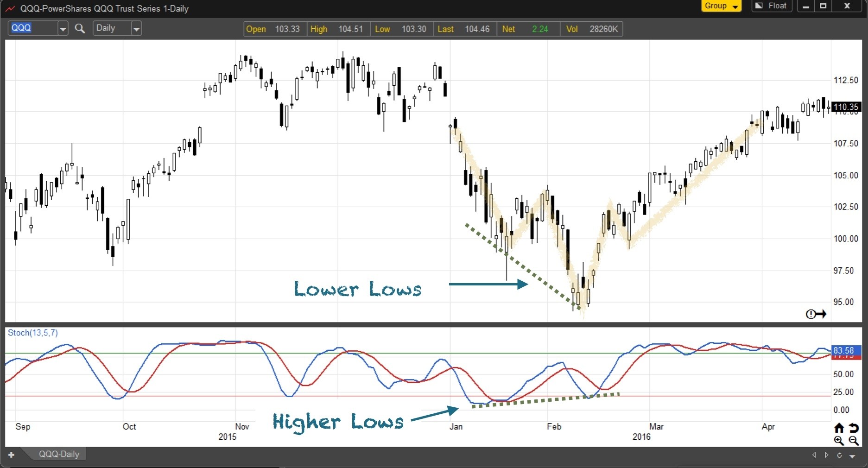
Task: Click the Net 2.24 quote field
Action: [528, 29]
